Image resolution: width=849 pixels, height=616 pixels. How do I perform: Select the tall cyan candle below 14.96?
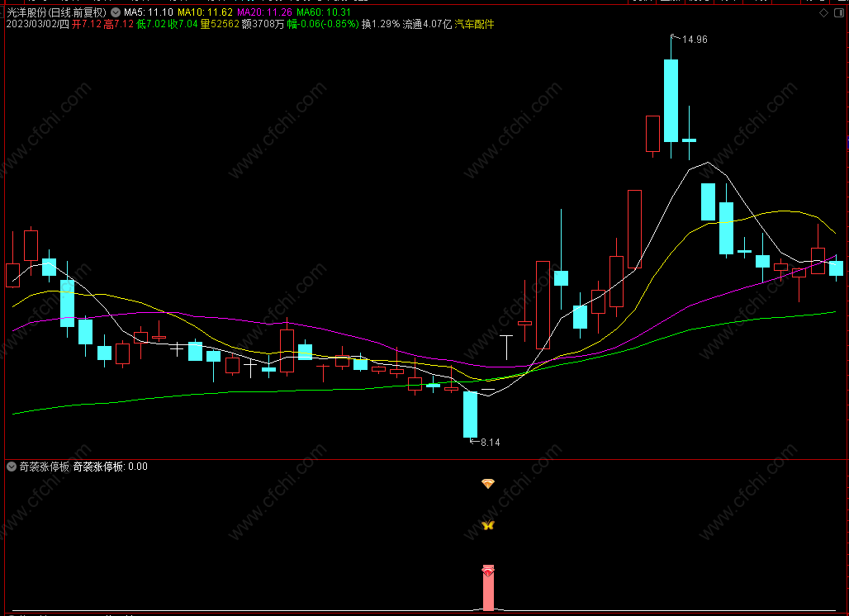tap(671, 101)
